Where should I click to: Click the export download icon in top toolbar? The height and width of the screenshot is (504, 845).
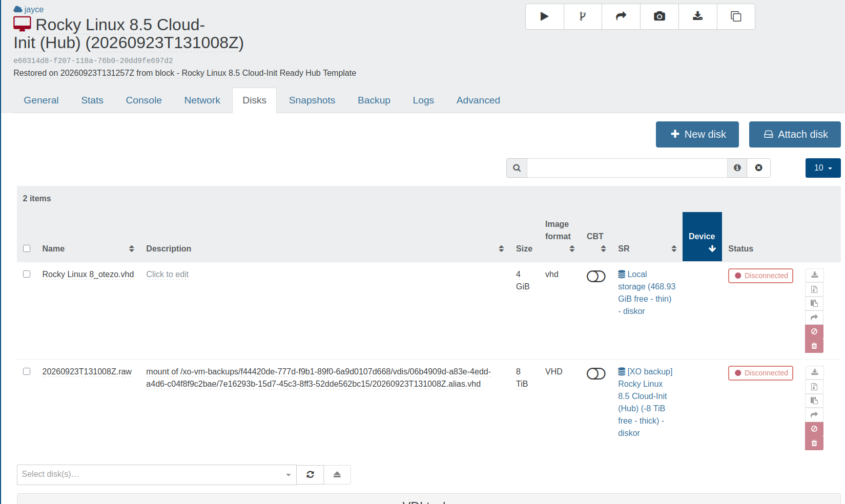point(698,16)
